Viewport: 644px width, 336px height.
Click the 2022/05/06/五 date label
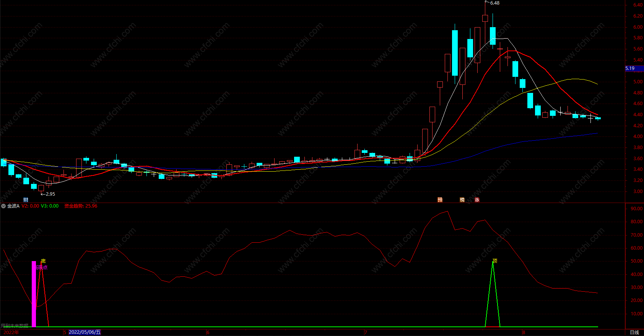point(85,332)
